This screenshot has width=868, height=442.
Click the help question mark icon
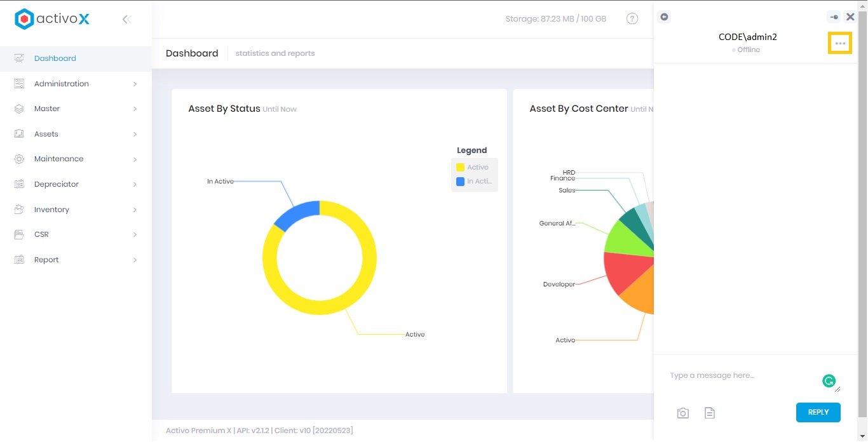632,19
